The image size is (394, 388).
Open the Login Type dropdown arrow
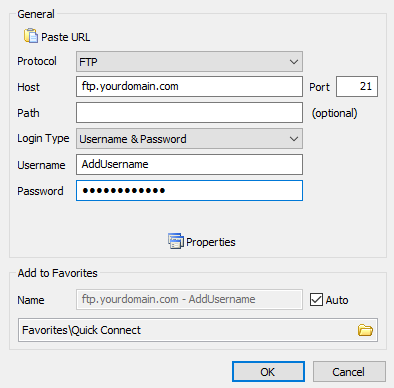click(x=294, y=139)
